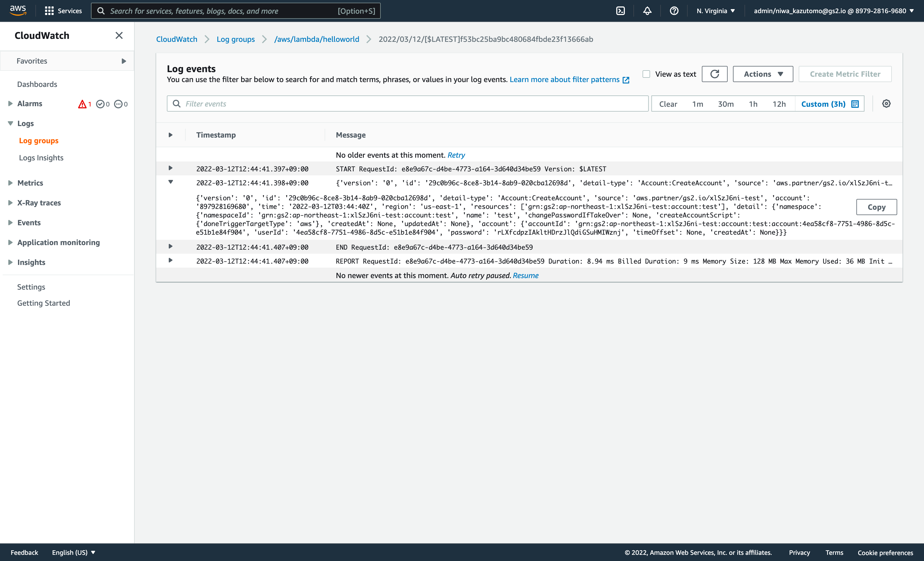Click the Message column header

351,135
